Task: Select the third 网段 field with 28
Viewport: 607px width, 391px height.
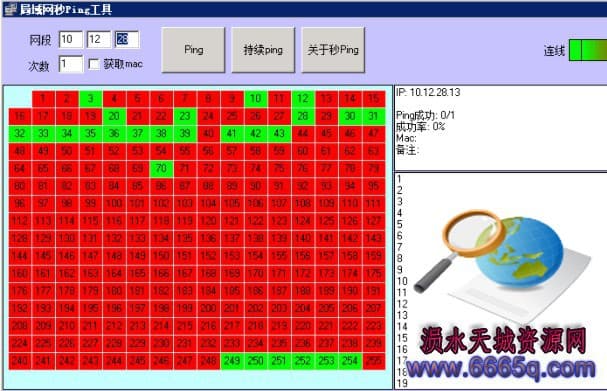Action: pos(127,39)
